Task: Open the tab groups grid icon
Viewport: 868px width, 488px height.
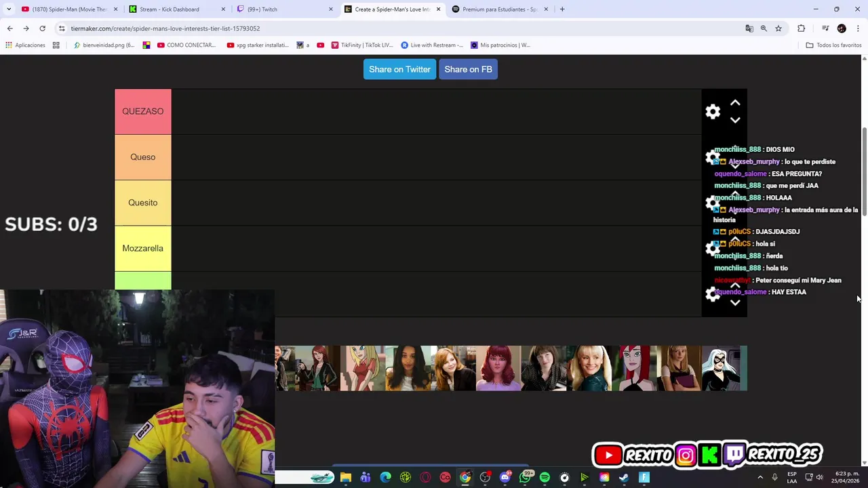Action: [x=56, y=45]
